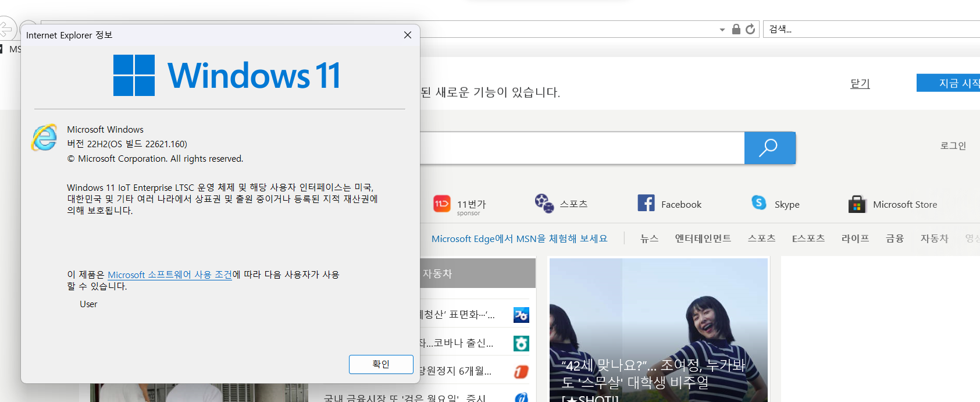Open the 청산 표면화 news headline
The height and width of the screenshot is (402, 980).
[x=458, y=315]
